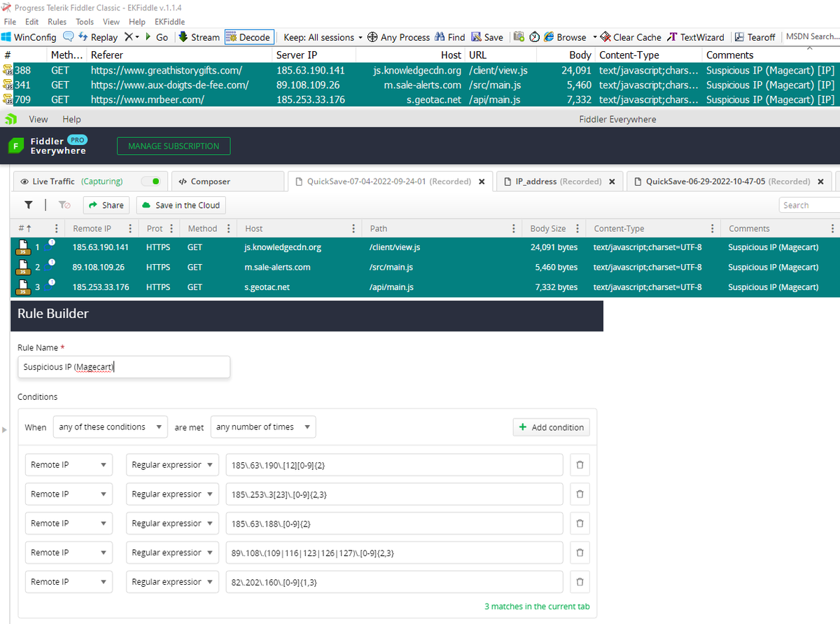Screen dimensions: 840x624
Task: Select session 388 in Fiddler Classic
Action: [420, 70]
